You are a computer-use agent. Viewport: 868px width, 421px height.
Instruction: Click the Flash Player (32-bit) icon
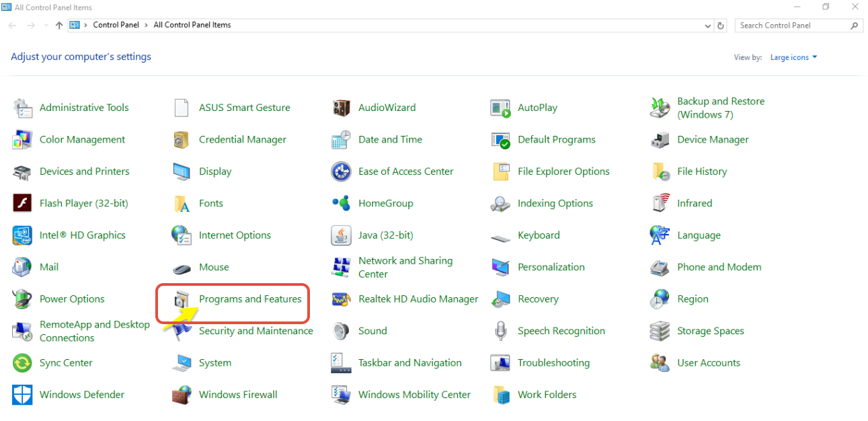[x=22, y=203]
